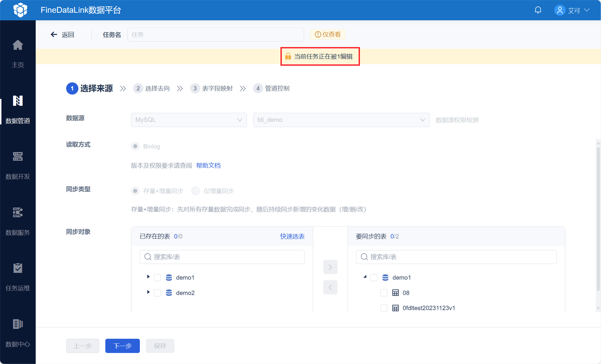The height and width of the screenshot is (364, 601).
Task: Click the 0/0 count in 已存在的表
Action: pyautogui.click(x=178, y=237)
